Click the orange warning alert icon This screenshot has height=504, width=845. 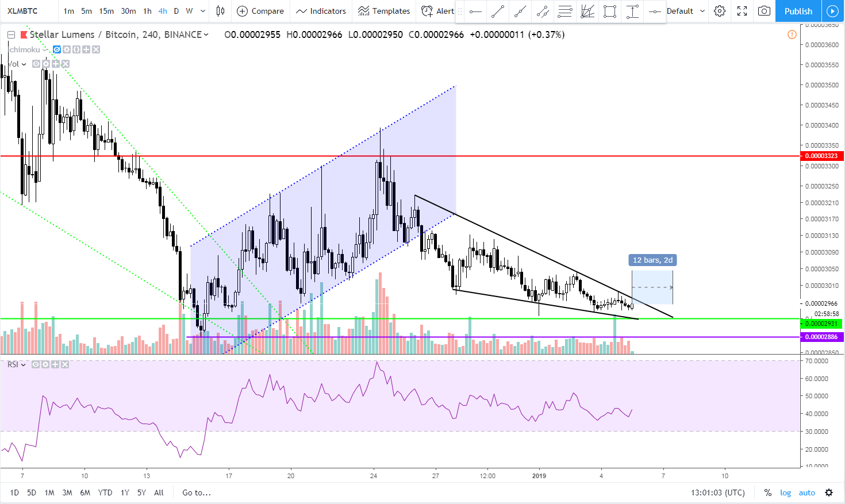coord(792,34)
